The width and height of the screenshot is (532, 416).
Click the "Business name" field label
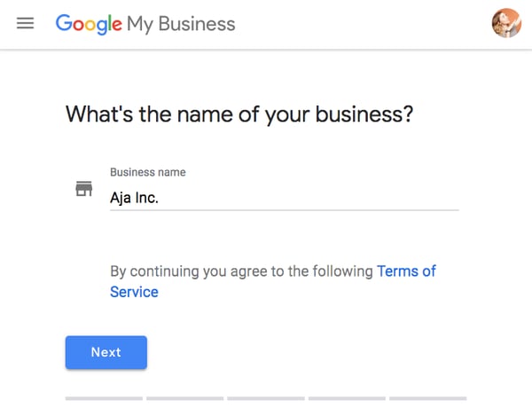tap(147, 172)
